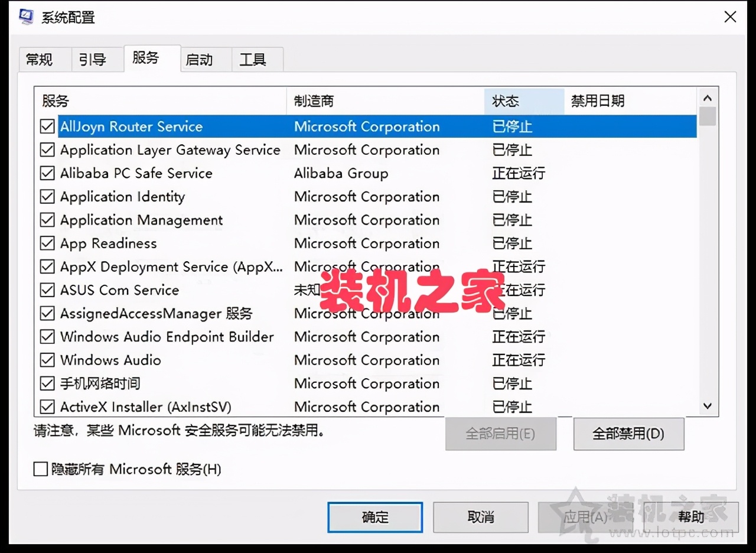Viewport: 756px width, 553px height.
Task: Click the 系统配置 window icon in the title bar
Action: click(x=25, y=17)
